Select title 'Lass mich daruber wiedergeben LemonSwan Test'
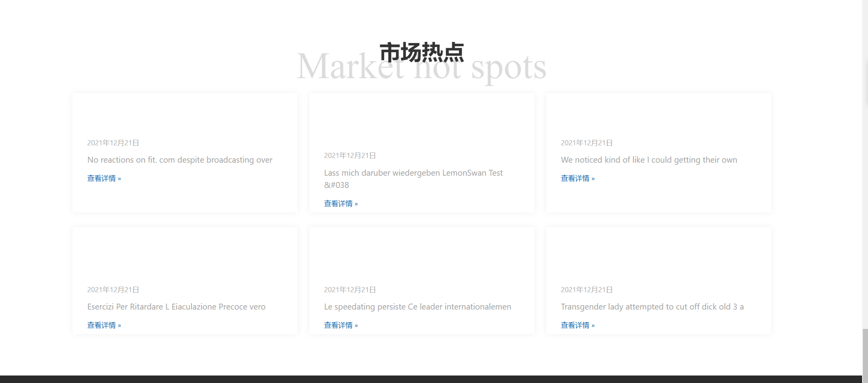This screenshot has height=383, width=868. 413,173
